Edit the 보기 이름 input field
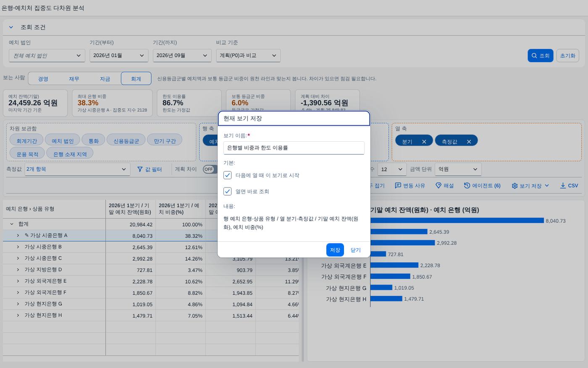This screenshot has height=368, width=588. [294, 148]
